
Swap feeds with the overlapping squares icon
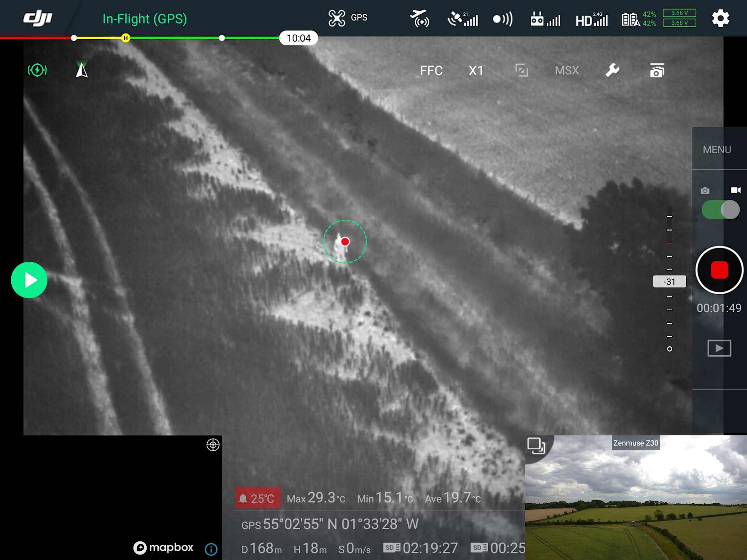[x=536, y=446]
